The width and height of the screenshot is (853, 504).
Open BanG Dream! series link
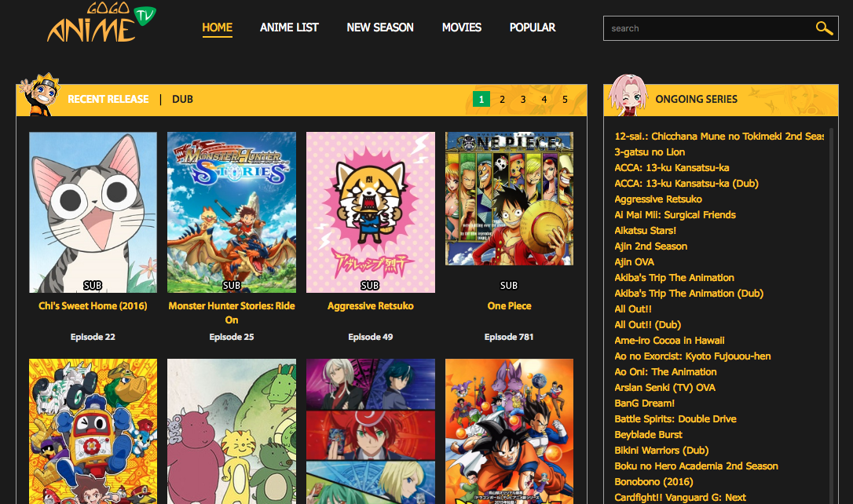pyautogui.click(x=645, y=404)
